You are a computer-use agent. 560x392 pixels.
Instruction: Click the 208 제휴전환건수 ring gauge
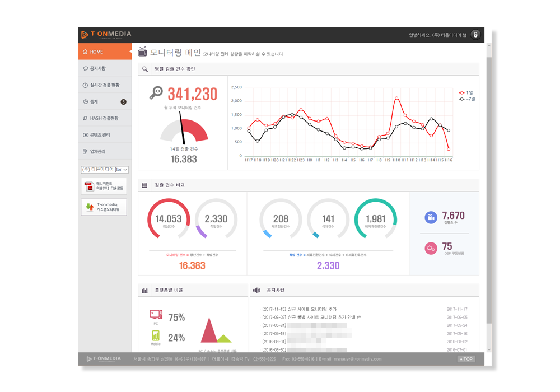pyautogui.click(x=281, y=219)
